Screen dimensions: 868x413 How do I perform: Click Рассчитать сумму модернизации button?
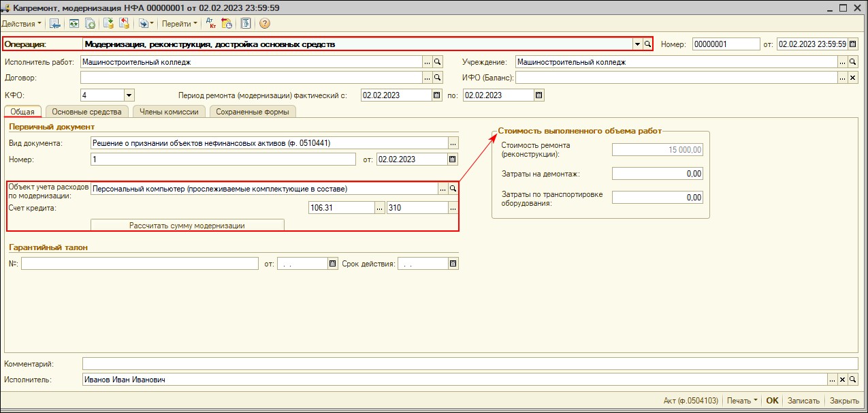(x=187, y=225)
